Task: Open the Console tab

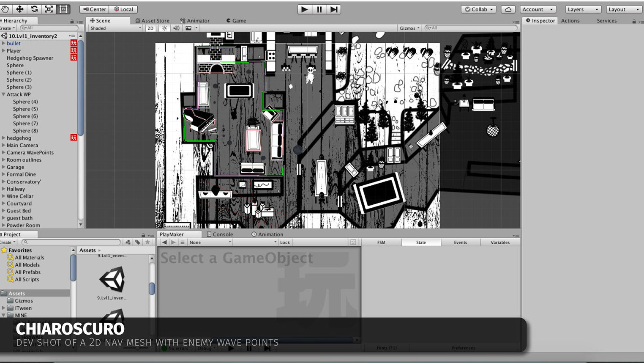Action: [x=220, y=234]
